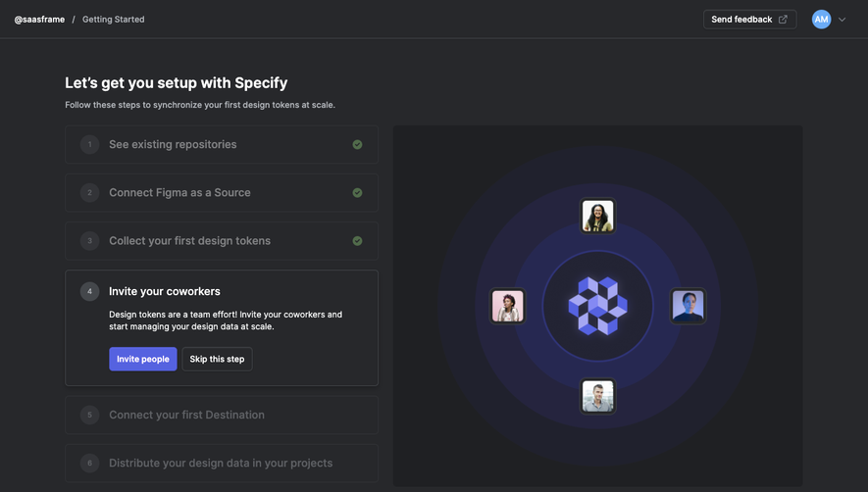The image size is (868, 492).
Task: Click step number 6 circle
Action: 89,463
